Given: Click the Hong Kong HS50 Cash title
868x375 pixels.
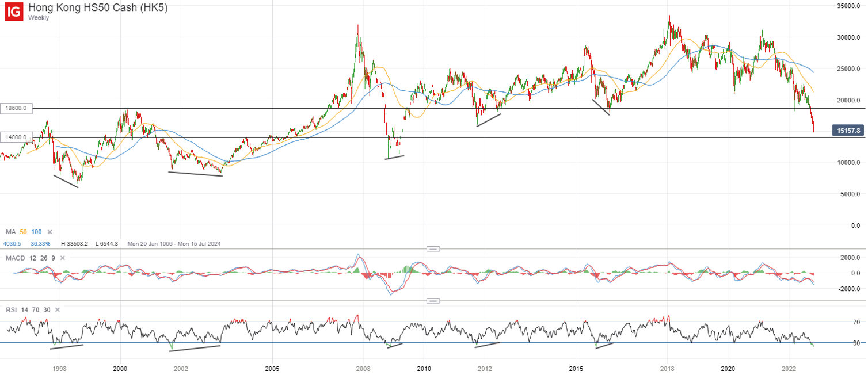Looking at the screenshot, I should [98, 7].
